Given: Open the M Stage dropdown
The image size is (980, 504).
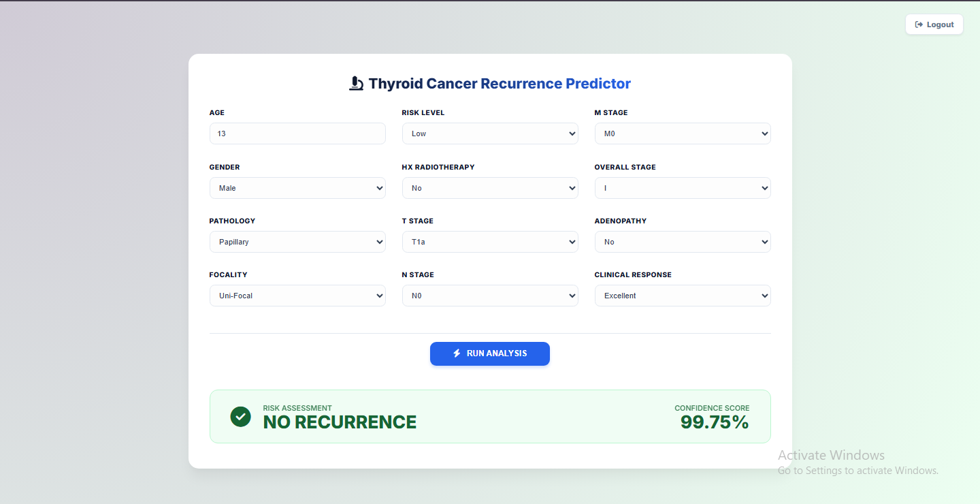Looking at the screenshot, I should (x=683, y=133).
